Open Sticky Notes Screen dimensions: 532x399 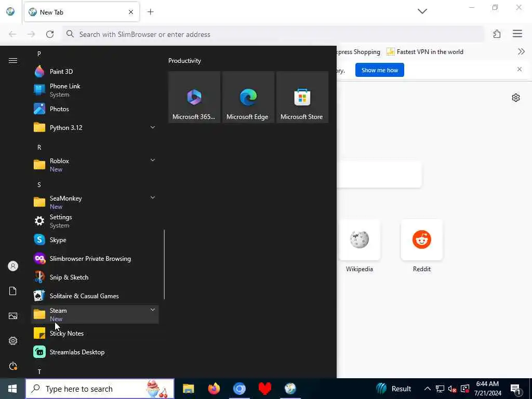coord(95,333)
